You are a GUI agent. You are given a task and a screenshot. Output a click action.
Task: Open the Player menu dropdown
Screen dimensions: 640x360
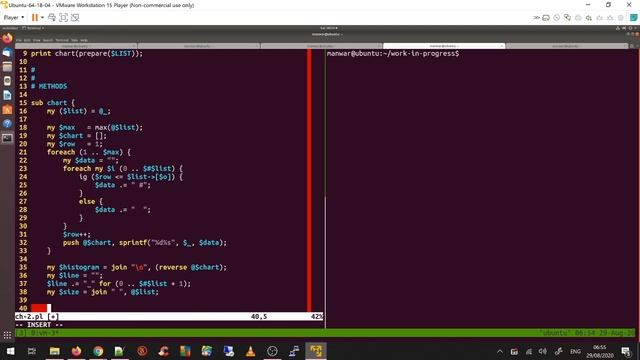tap(14, 18)
